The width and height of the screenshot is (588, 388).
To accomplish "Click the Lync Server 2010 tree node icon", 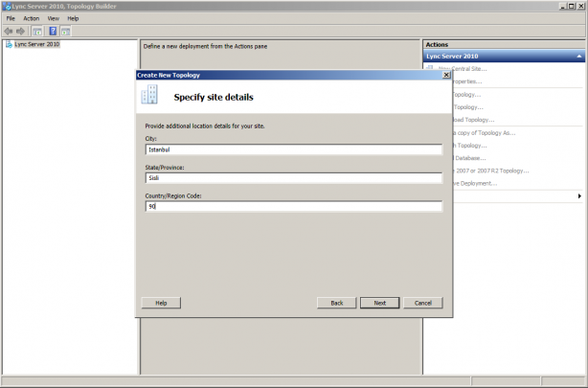I will (9, 44).
